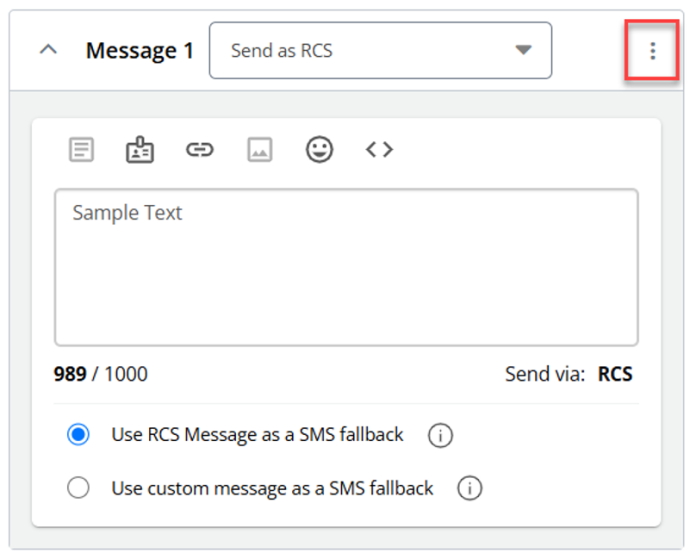The width and height of the screenshot is (696, 559).
Task: Click the 989 / 1000 character counter
Action: click(x=101, y=375)
